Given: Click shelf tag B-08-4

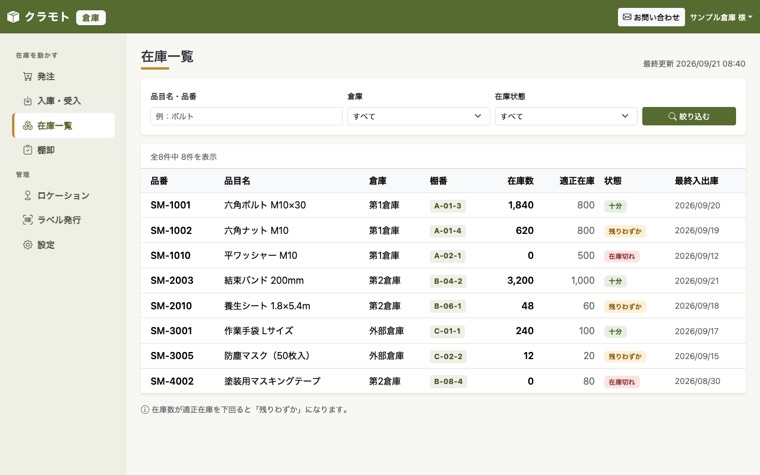Looking at the screenshot, I should [x=448, y=381].
